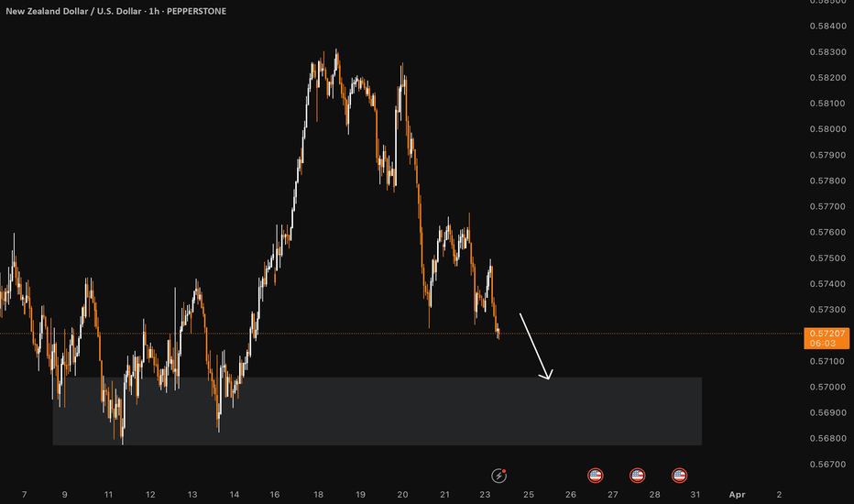
Task: Click the 0.56800 price axis label
Action: (827, 439)
